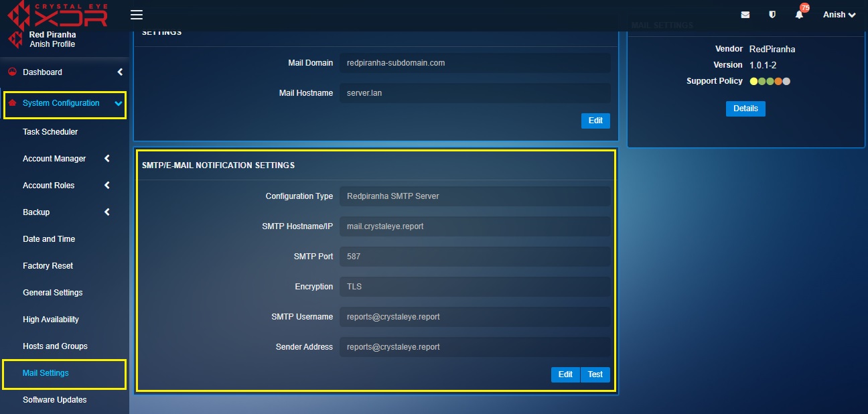
Task: Open Task Scheduler
Action: (x=50, y=132)
